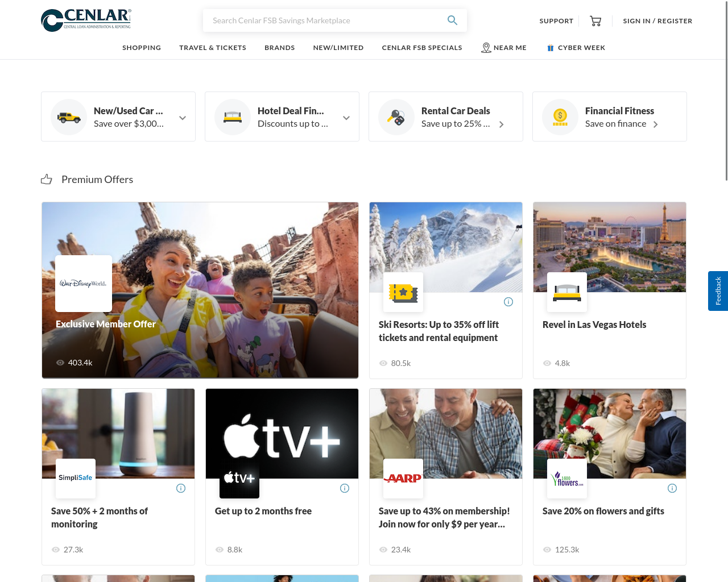Open Financial Fitness arrow
728x582 pixels.
tap(655, 124)
